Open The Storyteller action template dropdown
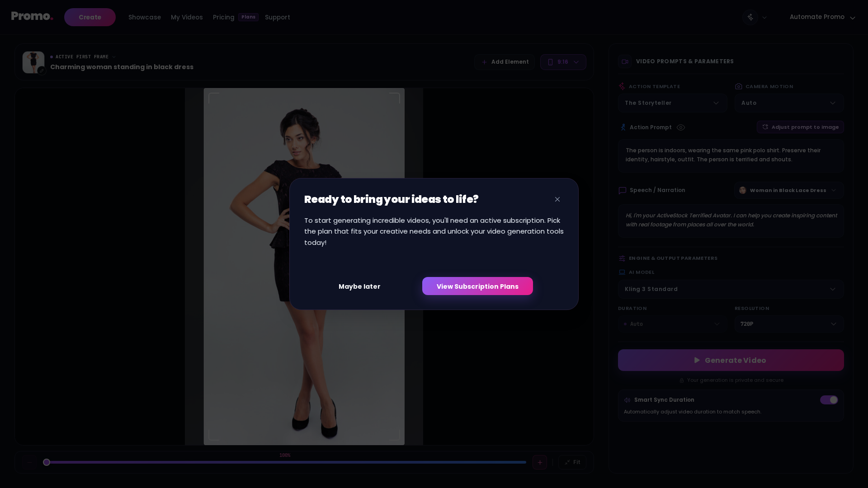Screen dimensions: 868x488 tap(672, 103)
